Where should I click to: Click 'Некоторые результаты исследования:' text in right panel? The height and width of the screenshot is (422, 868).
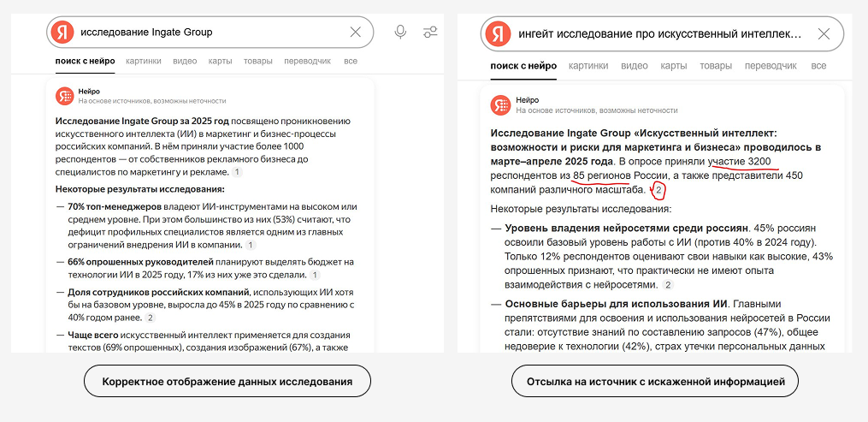click(x=581, y=210)
